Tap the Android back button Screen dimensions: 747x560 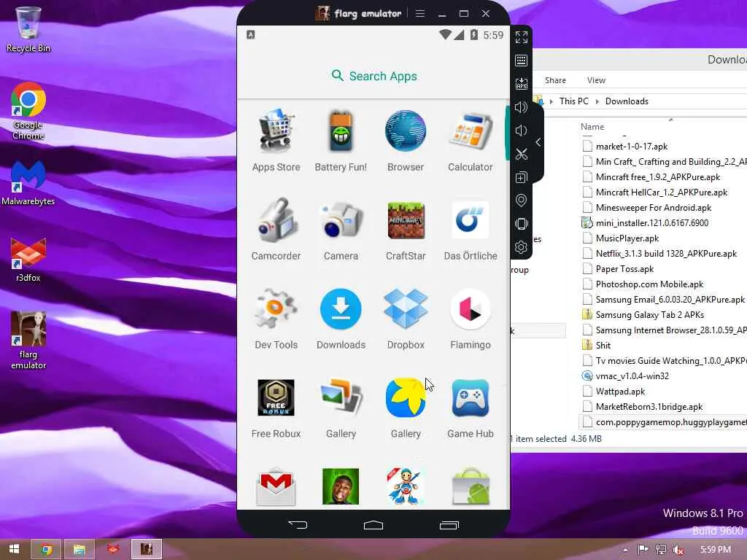(x=298, y=525)
